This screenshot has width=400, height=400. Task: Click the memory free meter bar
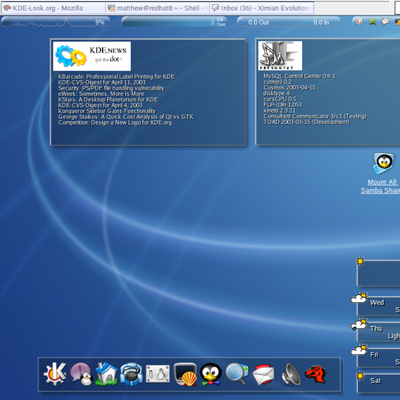[175, 22]
